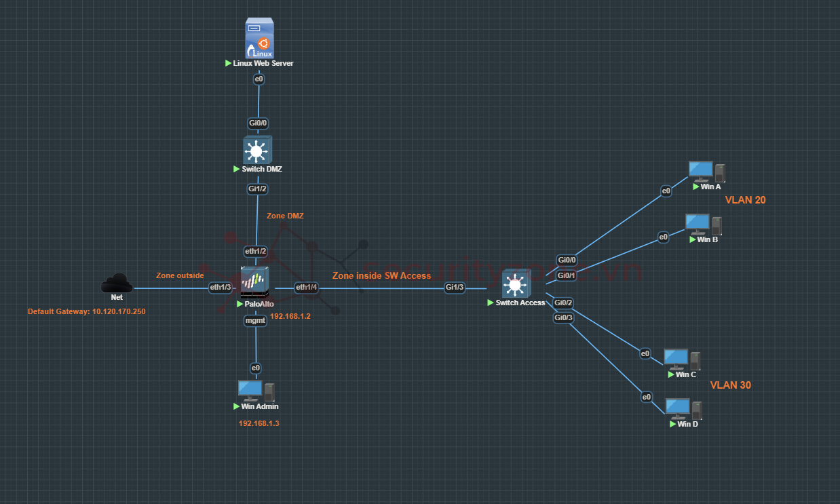Click the eth1/2 interface label on PaloAlto
The width and height of the screenshot is (840, 504).
(256, 252)
